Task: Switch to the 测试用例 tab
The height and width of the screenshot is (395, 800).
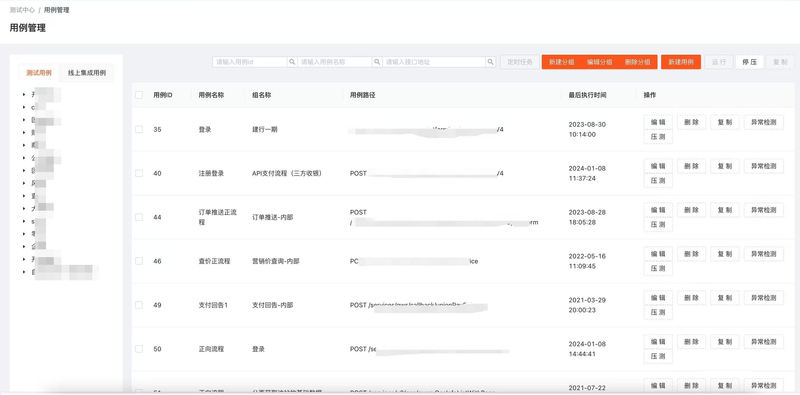Action: click(x=39, y=73)
